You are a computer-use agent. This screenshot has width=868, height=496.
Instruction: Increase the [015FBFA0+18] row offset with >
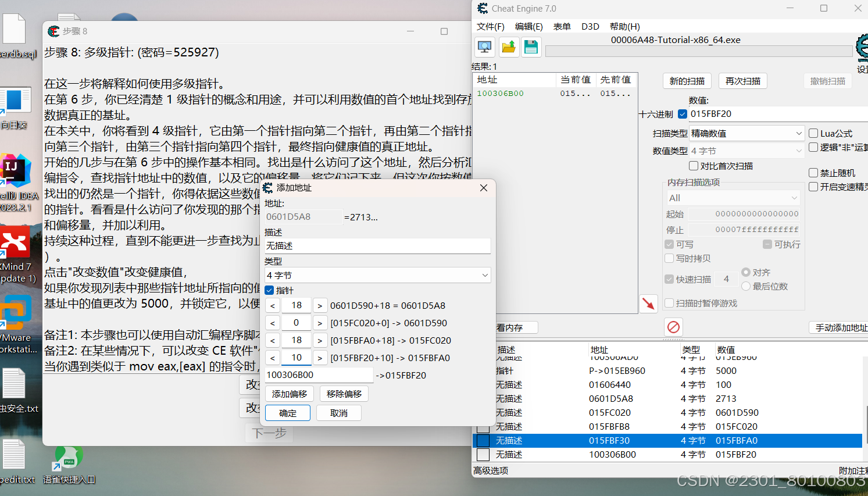320,340
